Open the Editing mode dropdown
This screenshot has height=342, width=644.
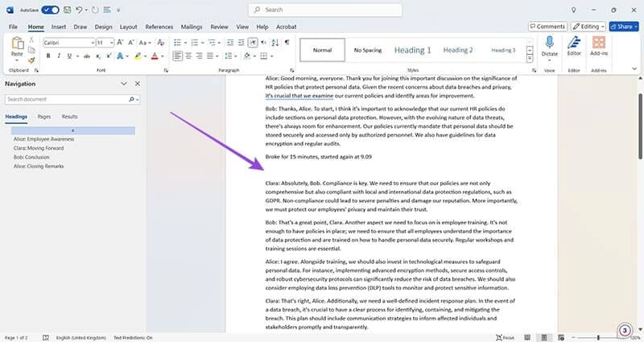click(x=588, y=27)
